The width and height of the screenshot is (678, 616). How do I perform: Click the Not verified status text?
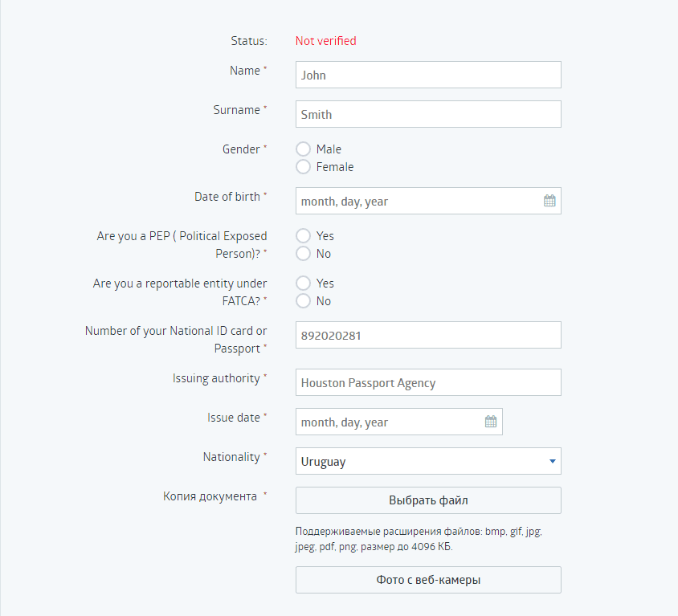pos(325,41)
